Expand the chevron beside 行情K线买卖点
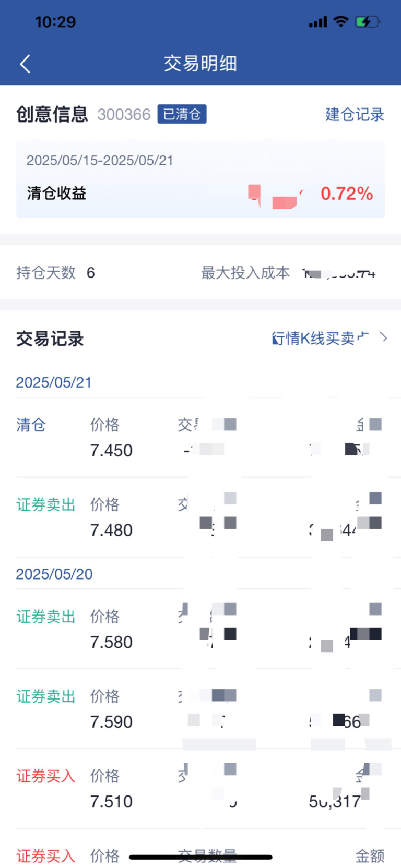The width and height of the screenshot is (401, 868). (384, 337)
